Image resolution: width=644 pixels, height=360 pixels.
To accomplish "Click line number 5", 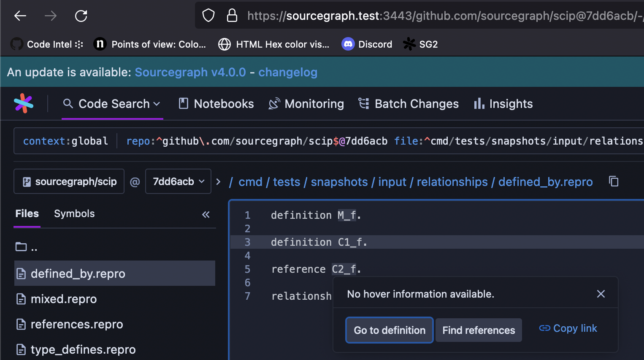I will pos(247,269).
